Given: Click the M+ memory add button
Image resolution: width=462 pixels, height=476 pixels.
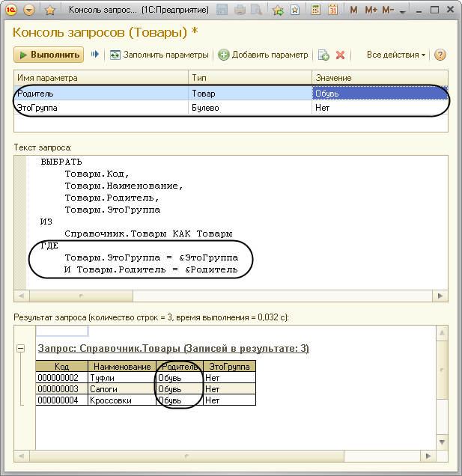Looking at the screenshot, I should 371,10.
